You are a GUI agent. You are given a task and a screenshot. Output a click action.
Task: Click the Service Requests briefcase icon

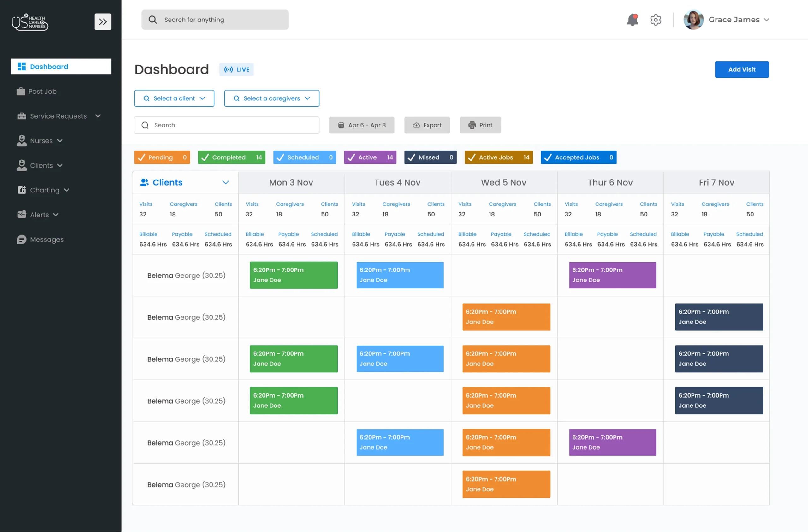coord(21,116)
